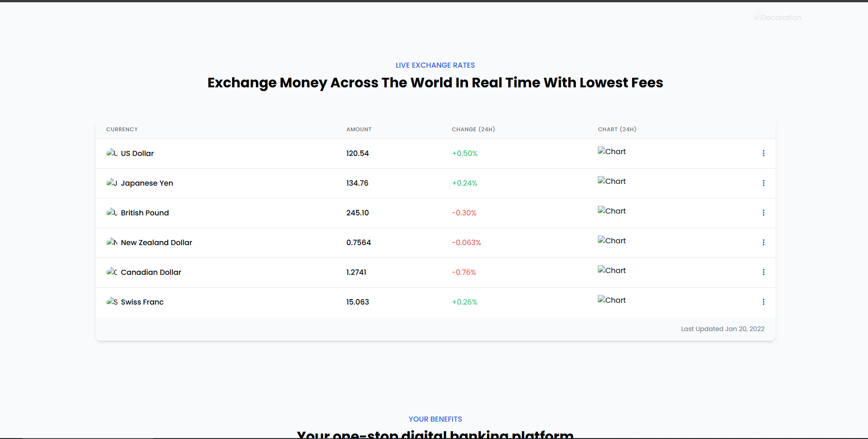Open the US Dollar row options menu
The height and width of the screenshot is (439, 868).
click(763, 153)
